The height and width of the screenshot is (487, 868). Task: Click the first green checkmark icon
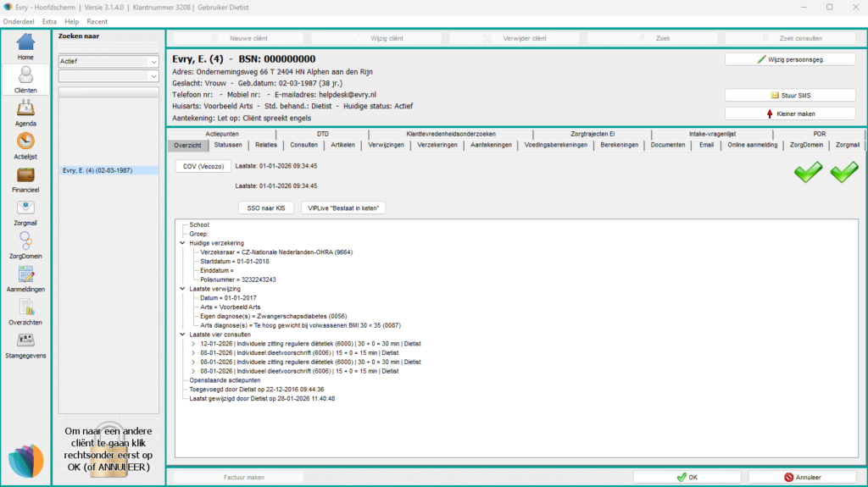pos(808,172)
